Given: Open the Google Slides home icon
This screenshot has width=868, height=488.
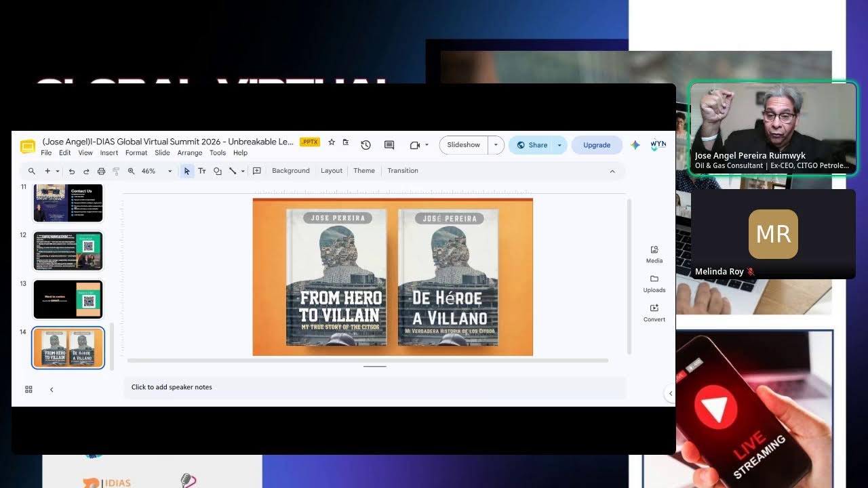Looking at the screenshot, I should [28, 146].
